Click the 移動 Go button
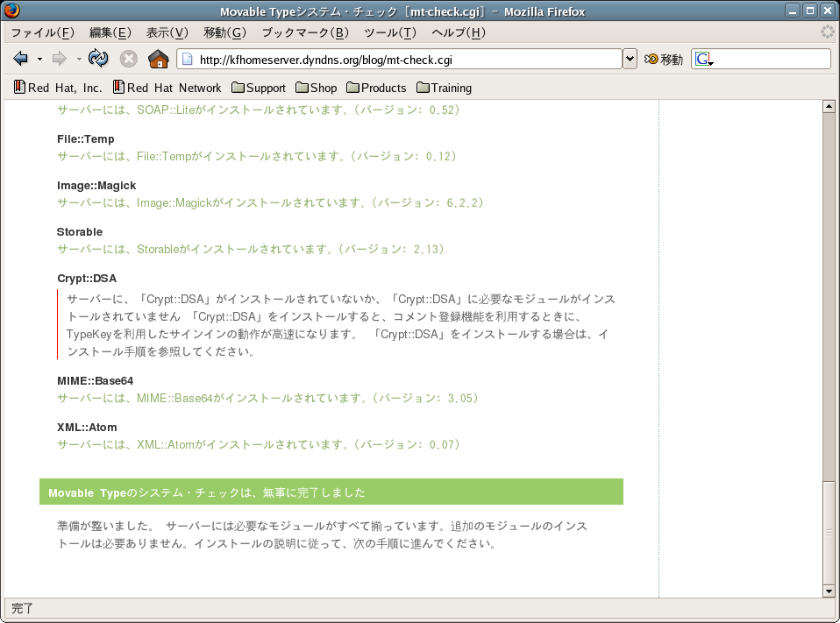The height and width of the screenshot is (623, 840). [x=663, y=60]
